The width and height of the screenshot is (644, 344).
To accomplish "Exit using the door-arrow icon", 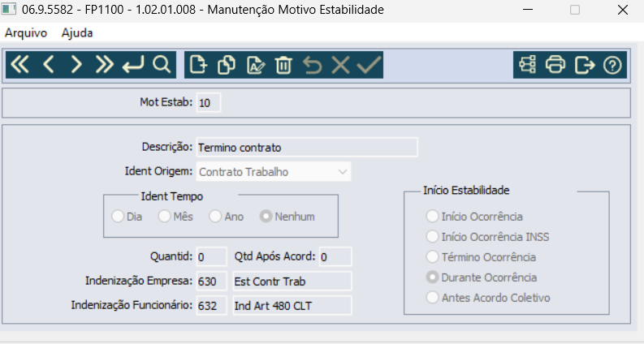I will tap(585, 65).
